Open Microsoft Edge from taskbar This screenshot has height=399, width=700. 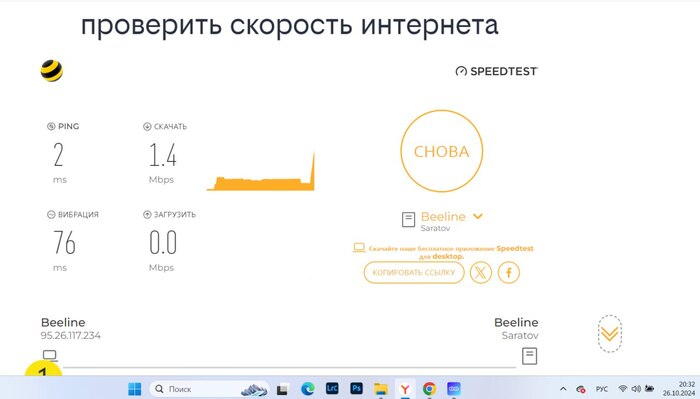tap(307, 389)
